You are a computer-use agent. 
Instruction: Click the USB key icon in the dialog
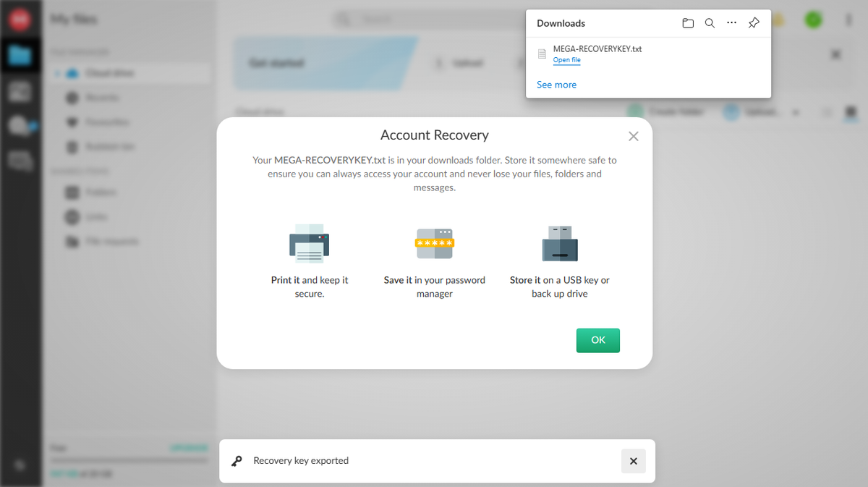pos(559,243)
